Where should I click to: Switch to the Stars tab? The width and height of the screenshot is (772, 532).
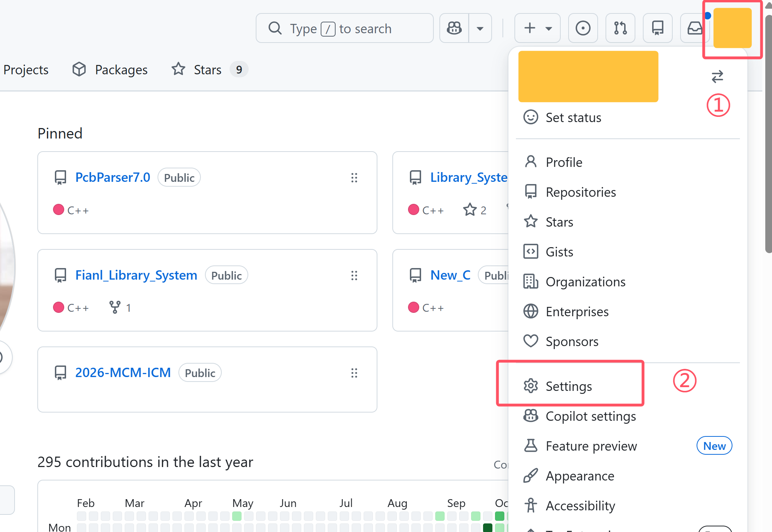208,70
